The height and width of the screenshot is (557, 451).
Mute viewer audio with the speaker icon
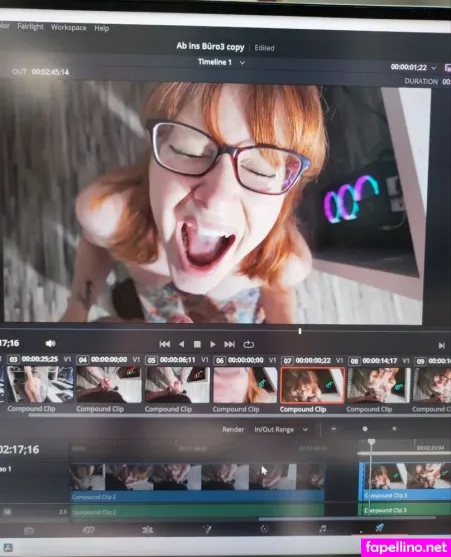50,343
